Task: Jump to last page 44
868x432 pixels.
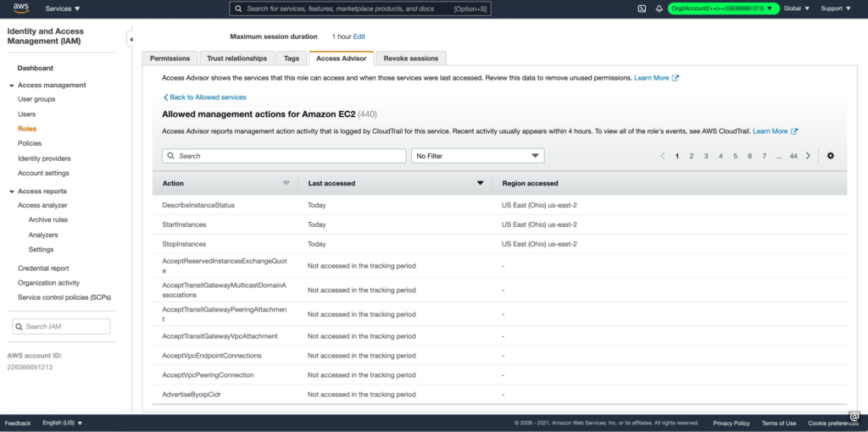Action: [x=793, y=156]
